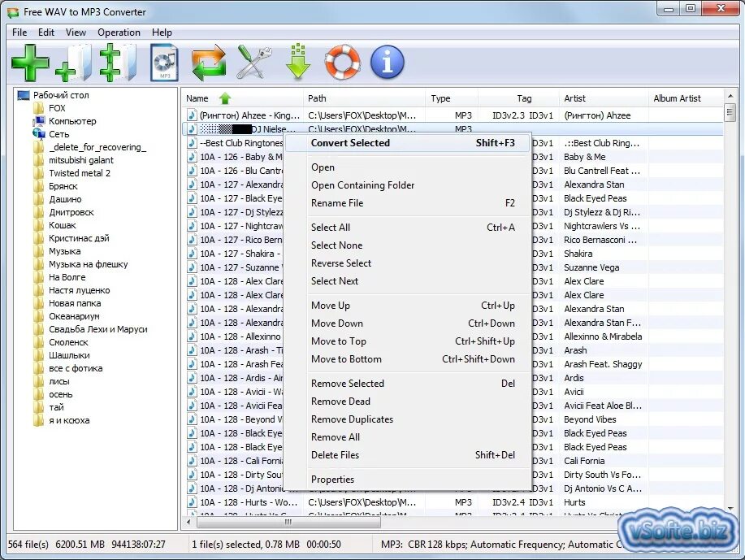
Task: Choose Rename File in context menu
Action: [408, 203]
